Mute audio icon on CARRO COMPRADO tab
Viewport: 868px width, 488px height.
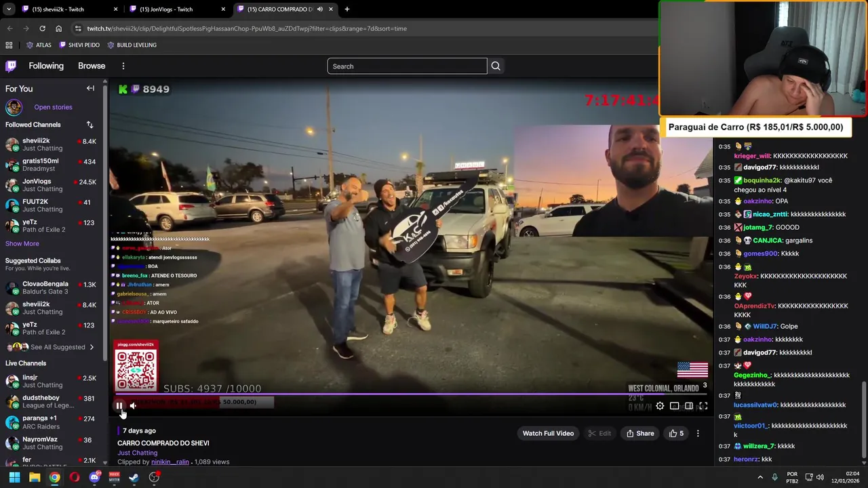(319, 9)
